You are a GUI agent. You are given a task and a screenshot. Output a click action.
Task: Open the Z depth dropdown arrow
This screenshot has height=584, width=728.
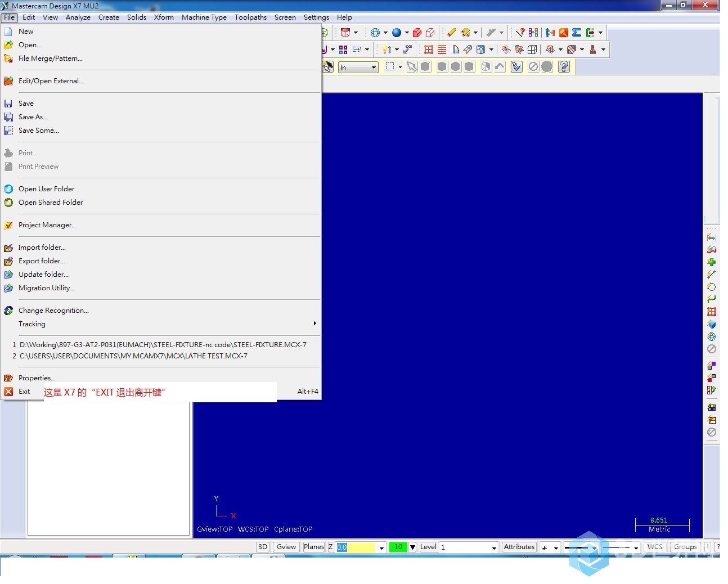[381, 547]
